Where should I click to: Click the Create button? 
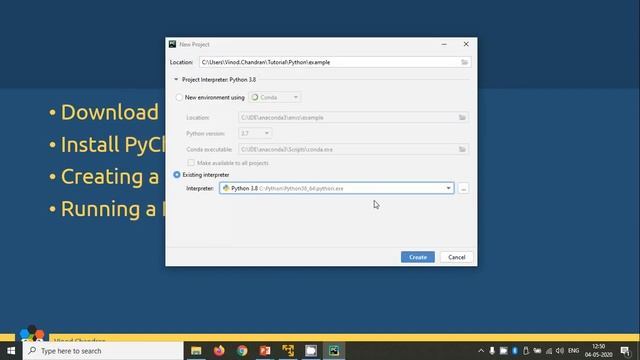[x=418, y=257]
